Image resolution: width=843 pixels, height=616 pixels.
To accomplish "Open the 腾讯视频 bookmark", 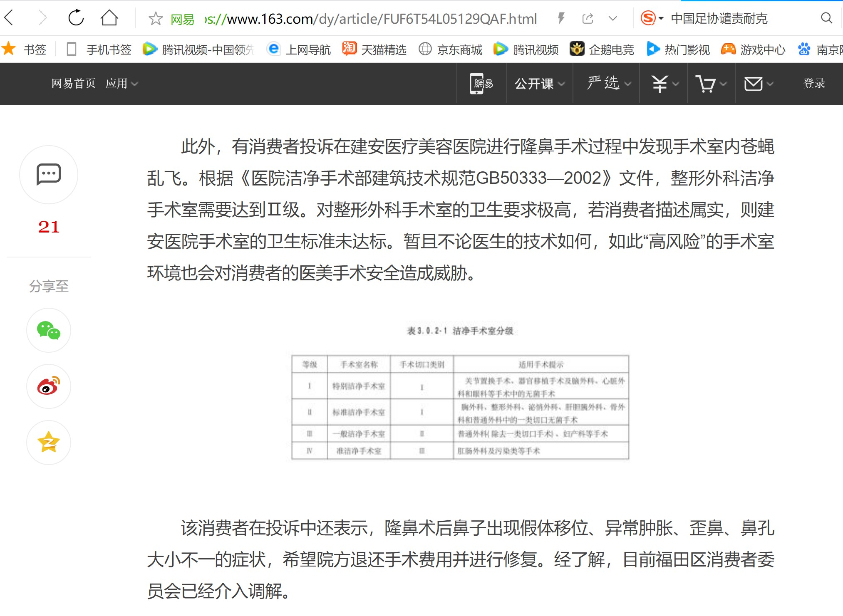I will [526, 49].
